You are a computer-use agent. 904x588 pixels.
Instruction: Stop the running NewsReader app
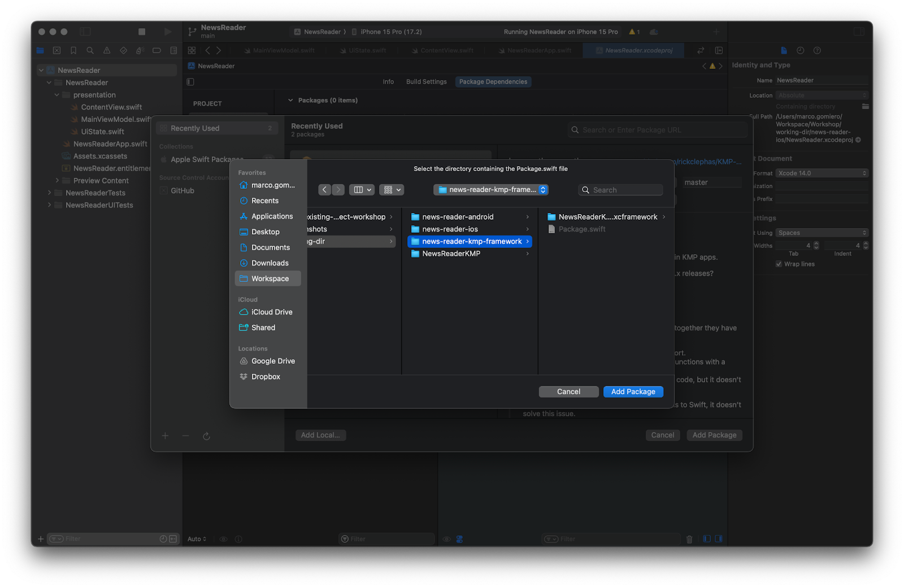point(142,32)
